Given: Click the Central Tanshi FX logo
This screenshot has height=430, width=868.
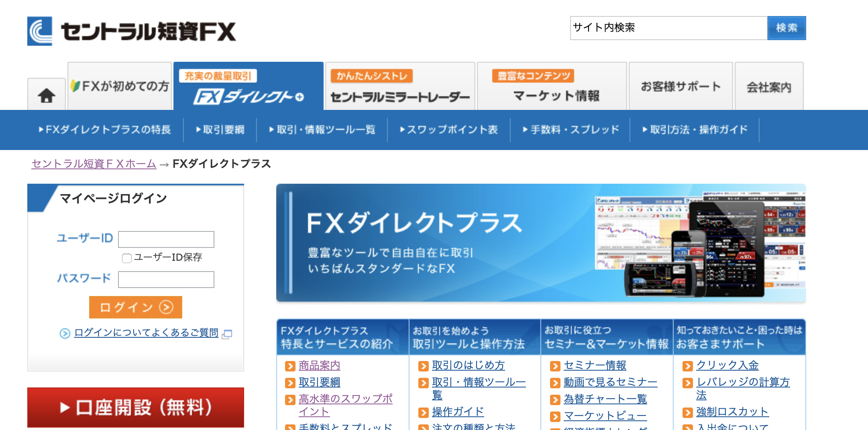Looking at the screenshot, I should click(x=132, y=31).
